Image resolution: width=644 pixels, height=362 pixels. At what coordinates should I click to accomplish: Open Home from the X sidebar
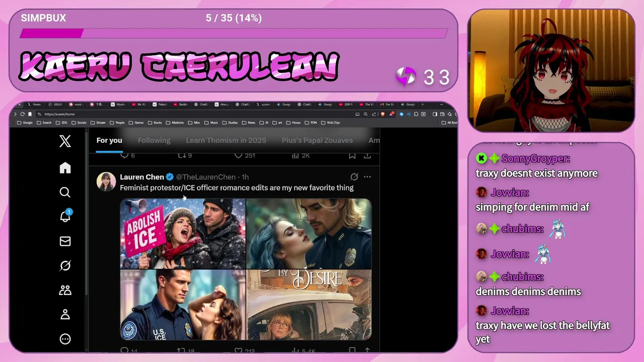[x=65, y=167]
